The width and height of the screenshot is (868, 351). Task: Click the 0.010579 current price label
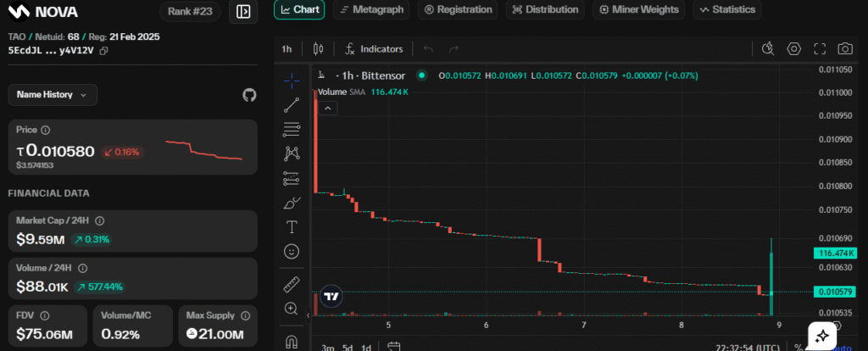[835, 292]
